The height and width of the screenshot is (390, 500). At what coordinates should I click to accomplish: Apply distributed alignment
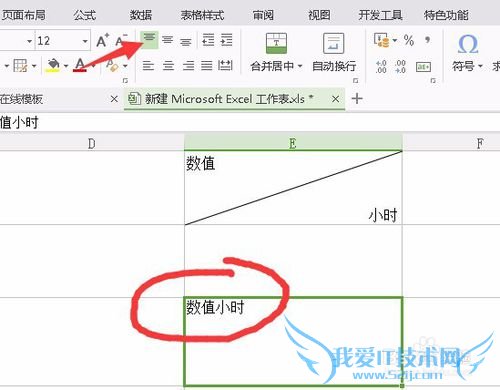click(x=225, y=65)
